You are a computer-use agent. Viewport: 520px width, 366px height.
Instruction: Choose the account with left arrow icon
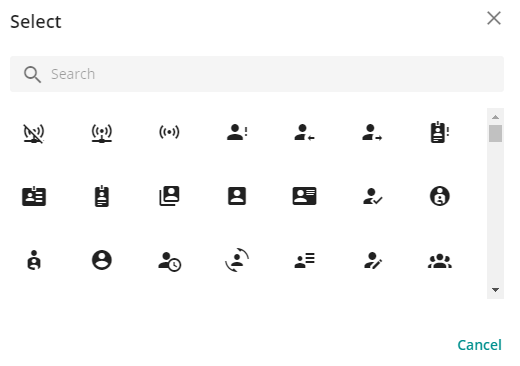304,132
